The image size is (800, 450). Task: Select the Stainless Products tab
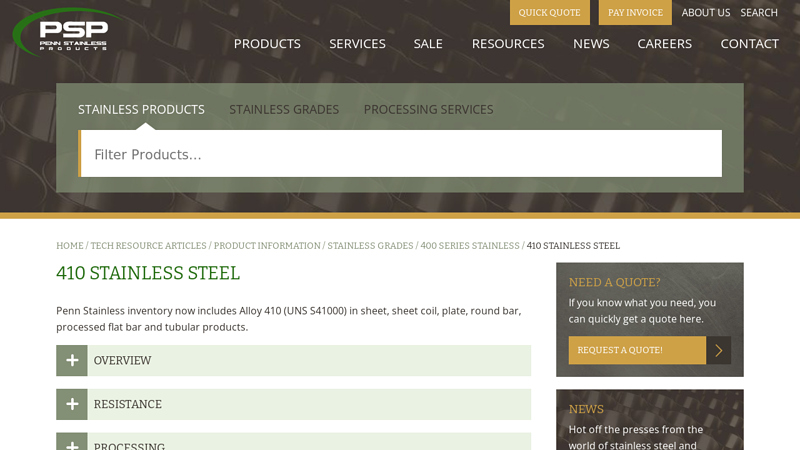coord(141,109)
